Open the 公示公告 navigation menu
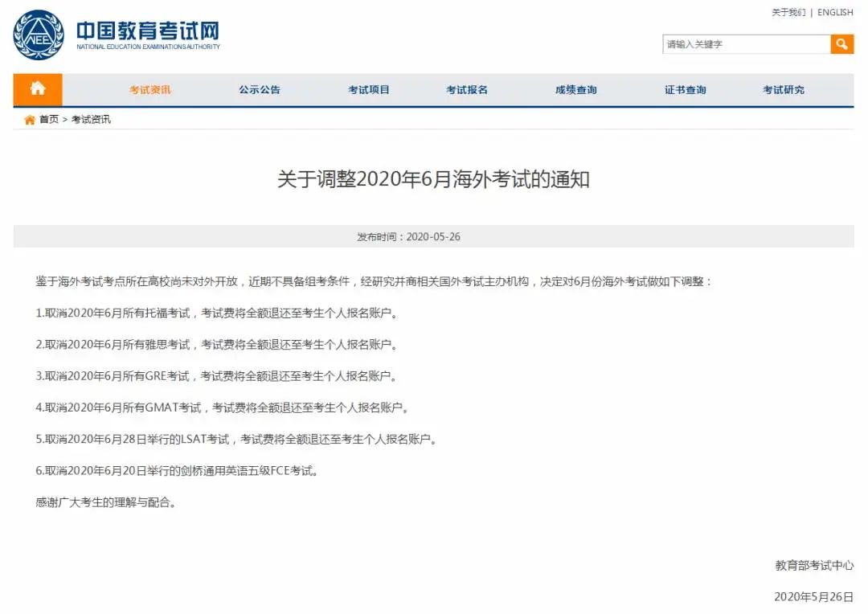Viewport: 868px width, 614px height. [259, 89]
